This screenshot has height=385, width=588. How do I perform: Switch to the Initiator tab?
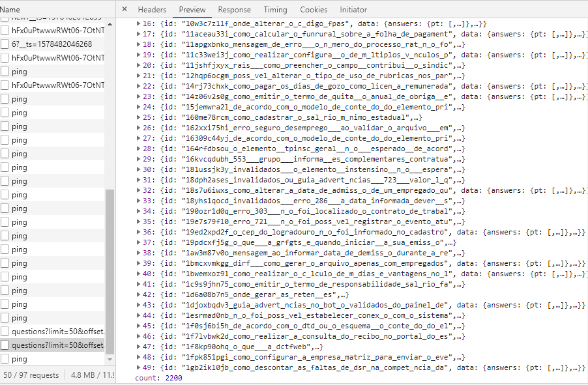coord(353,9)
